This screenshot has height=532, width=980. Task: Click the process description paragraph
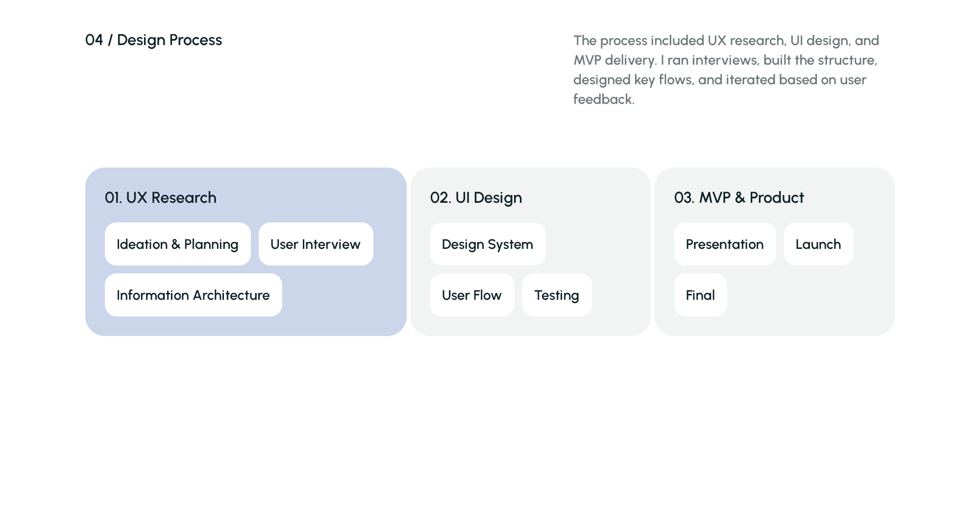coord(725,70)
